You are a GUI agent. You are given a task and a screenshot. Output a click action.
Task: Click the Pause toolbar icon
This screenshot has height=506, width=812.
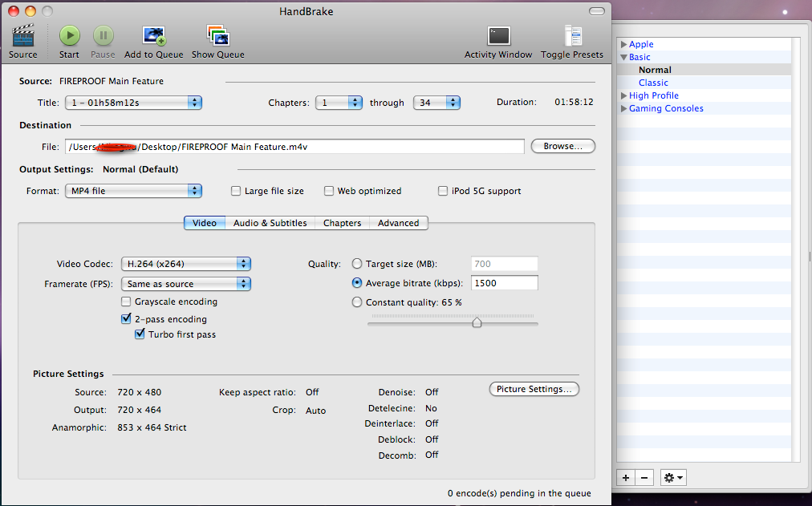tap(103, 36)
